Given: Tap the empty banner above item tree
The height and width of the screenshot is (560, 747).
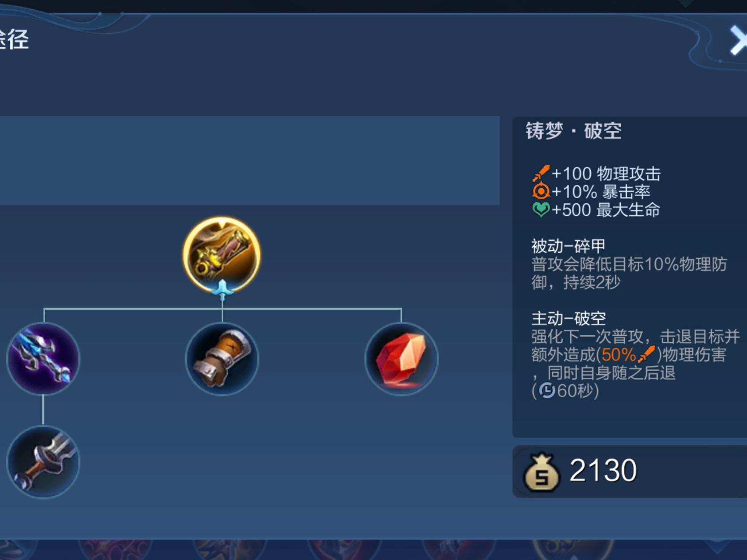Looking at the screenshot, I should (249, 161).
